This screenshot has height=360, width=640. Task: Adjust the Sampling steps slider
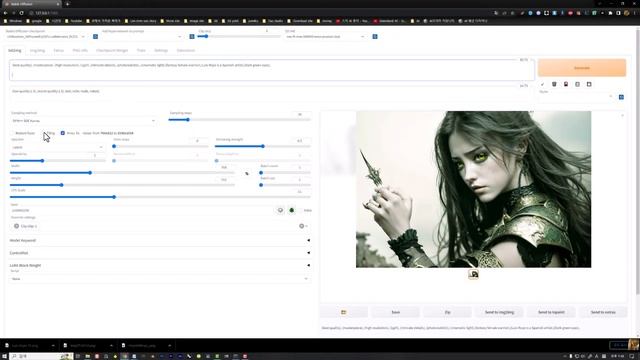(239, 120)
